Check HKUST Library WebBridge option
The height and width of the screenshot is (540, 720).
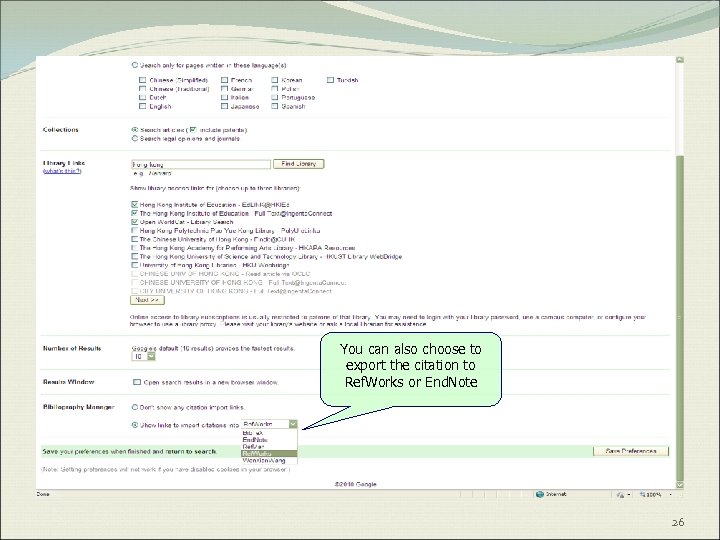coord(135,257)
